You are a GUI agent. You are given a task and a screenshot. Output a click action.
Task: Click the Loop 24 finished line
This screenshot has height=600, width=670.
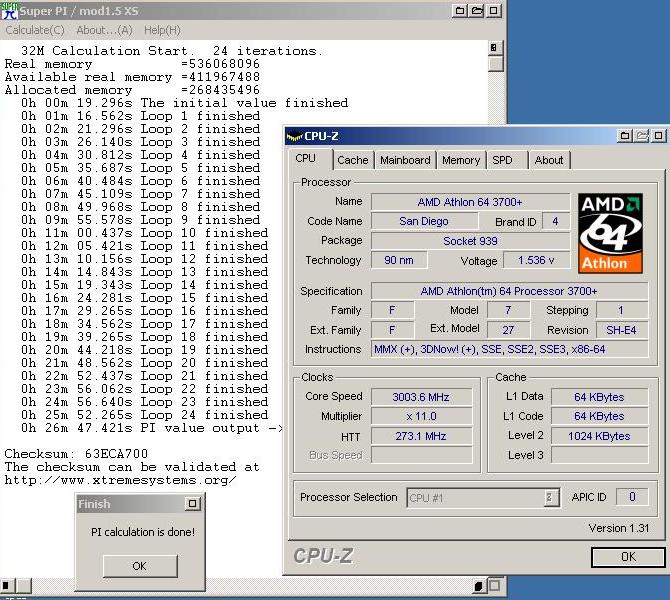pyautogui.click(x=145, y=415)
